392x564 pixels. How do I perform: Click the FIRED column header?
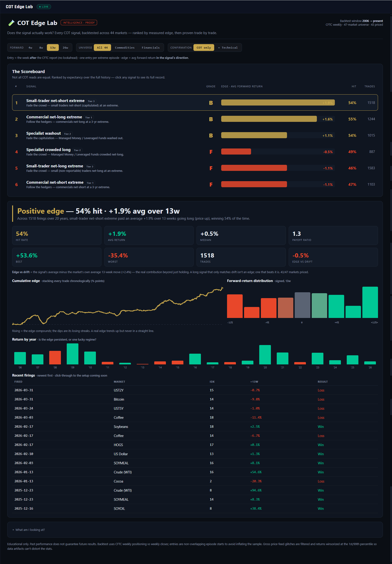tap(18, 381)
